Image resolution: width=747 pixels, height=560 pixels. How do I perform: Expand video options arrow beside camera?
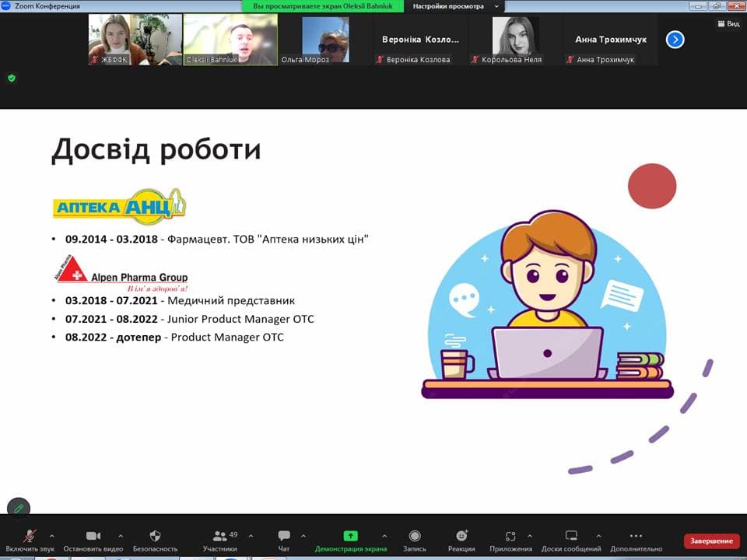(x=121, y=536)
